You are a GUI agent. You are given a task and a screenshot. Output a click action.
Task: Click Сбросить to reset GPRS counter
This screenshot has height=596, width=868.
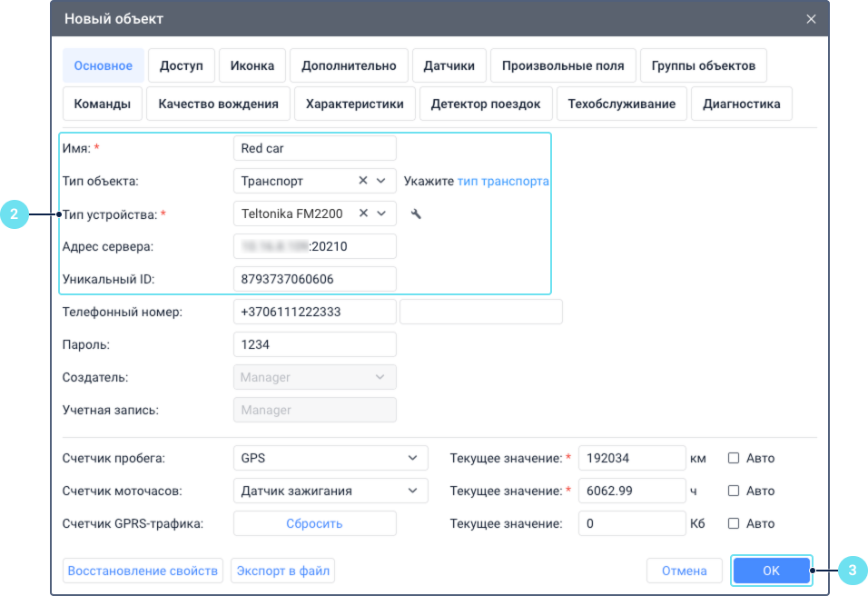point(314,523)
